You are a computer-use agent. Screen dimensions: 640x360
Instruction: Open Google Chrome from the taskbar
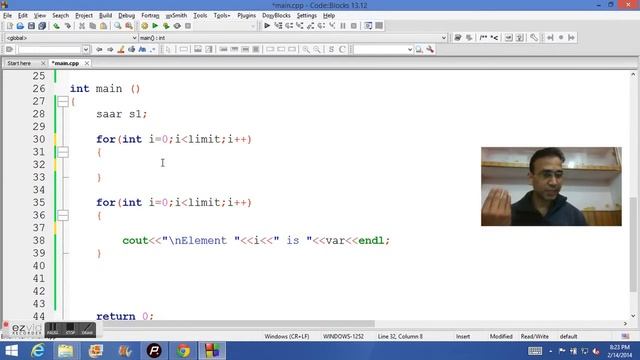183,351
